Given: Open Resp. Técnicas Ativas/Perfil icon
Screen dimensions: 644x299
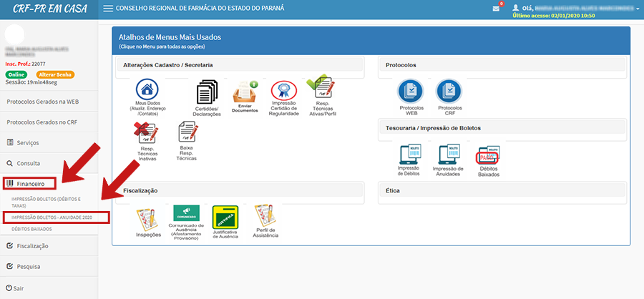Looking at the screenshot, I should tap(318, 89).
